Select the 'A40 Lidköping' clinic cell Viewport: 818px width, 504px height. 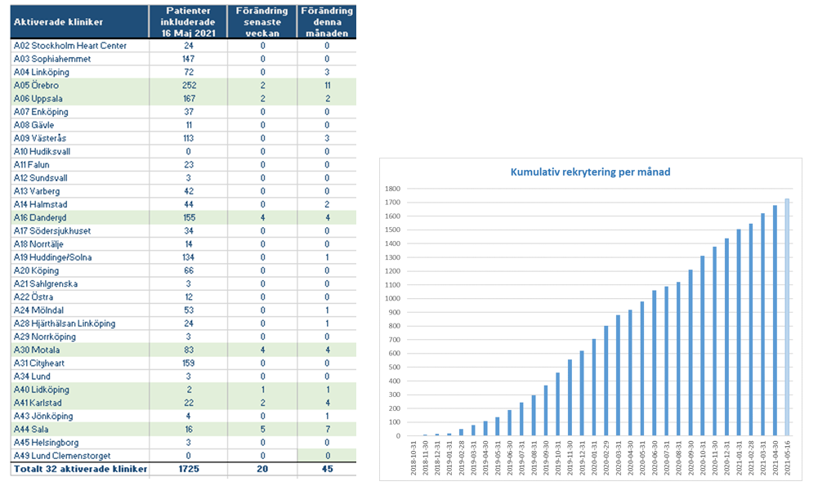click(80, 390)
